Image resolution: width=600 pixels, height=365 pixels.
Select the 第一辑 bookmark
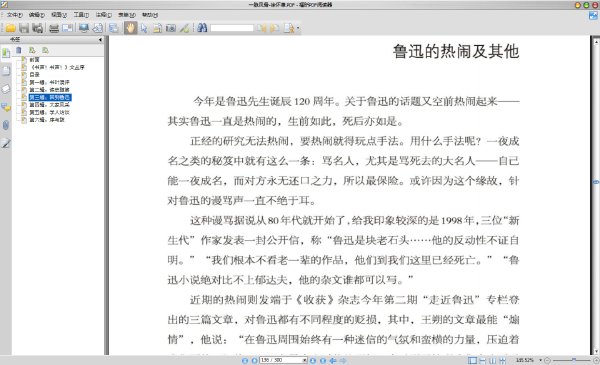tap(49, 82)
